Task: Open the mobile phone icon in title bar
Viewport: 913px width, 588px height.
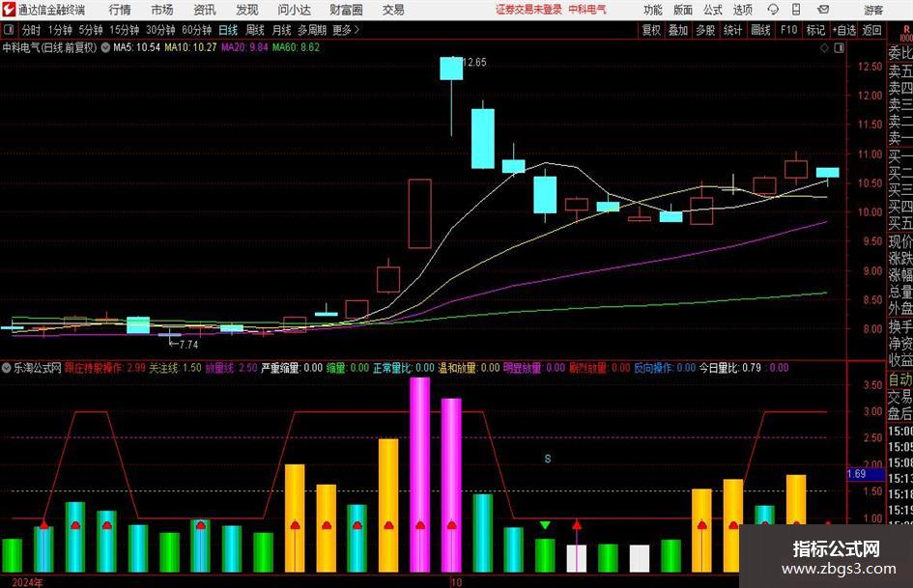Action: 796,10
